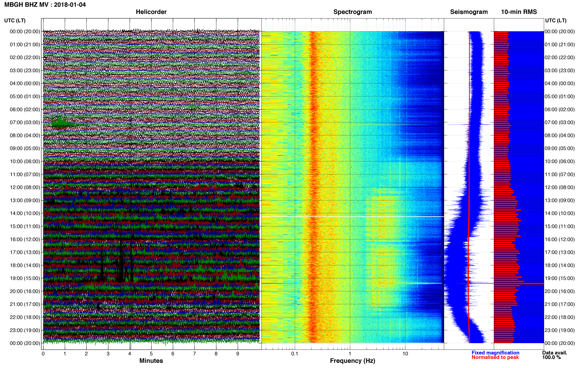Click the 'Data avail.' label
Viewport: 588px width, 368px height.
(555, 353)
